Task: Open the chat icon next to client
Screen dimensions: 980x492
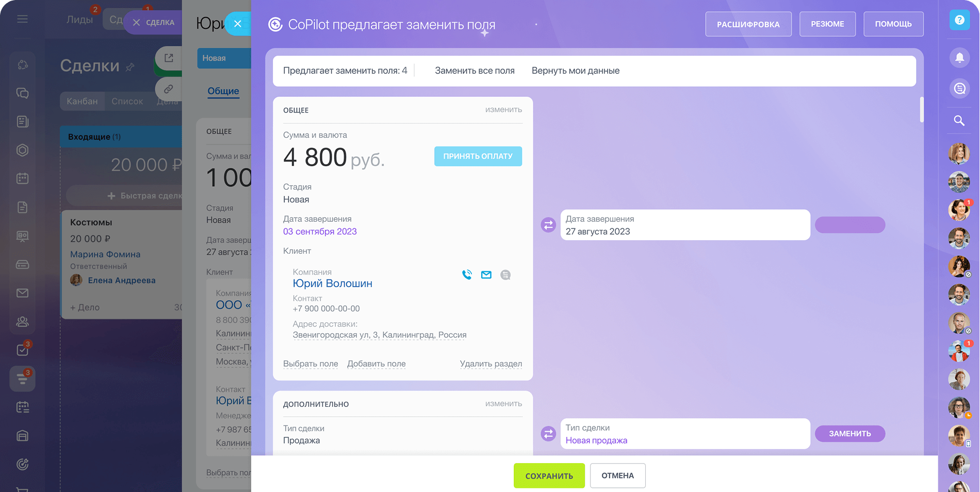Action: click(x=505, y=275)
